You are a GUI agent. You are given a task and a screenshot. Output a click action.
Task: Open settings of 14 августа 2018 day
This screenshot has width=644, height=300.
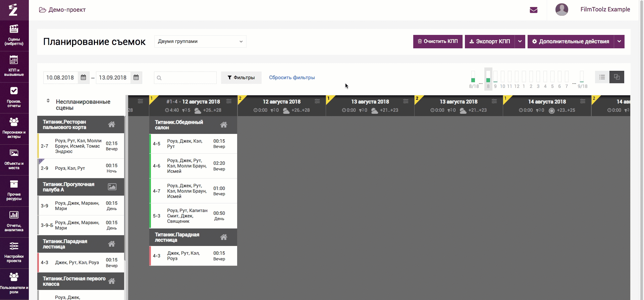583,101
